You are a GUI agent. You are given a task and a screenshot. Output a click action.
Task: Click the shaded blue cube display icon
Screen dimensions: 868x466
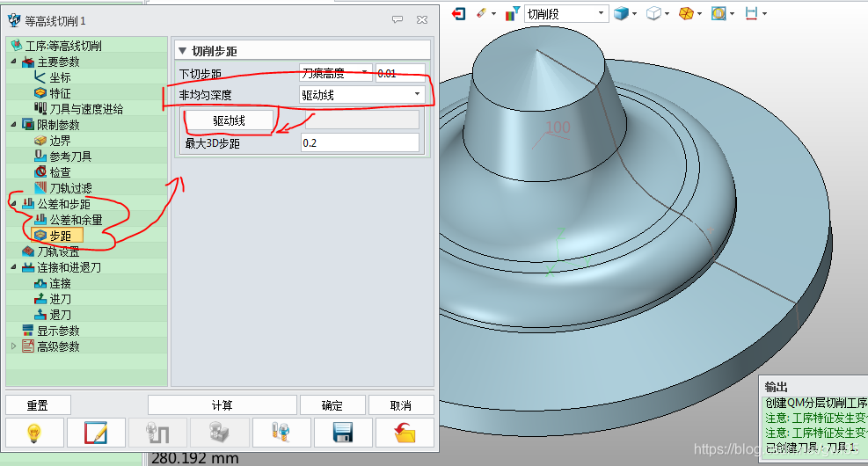tap(622, 13)
